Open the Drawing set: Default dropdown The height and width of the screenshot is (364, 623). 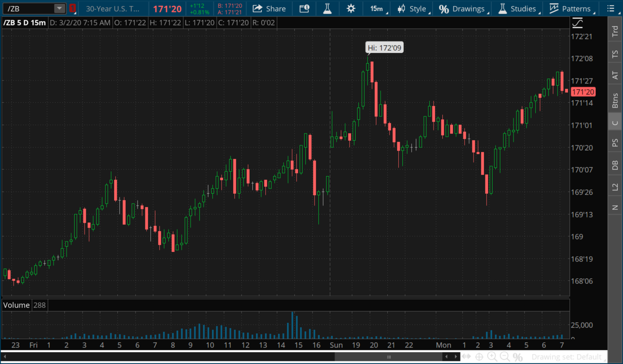click(x=568, y=357)
